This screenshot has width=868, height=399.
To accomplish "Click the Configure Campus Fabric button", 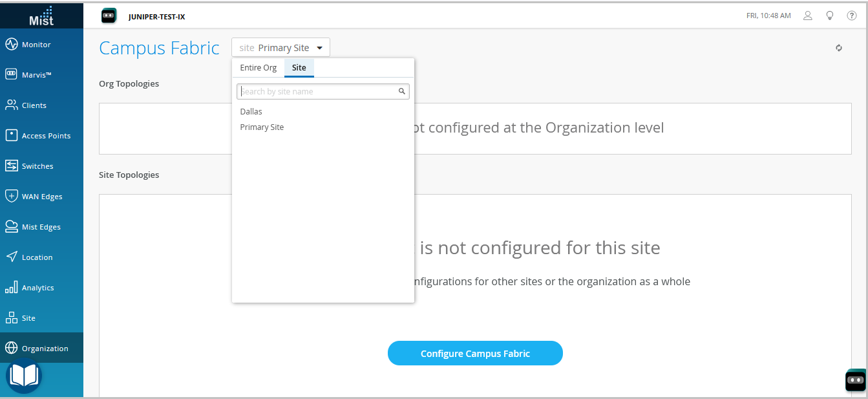I will click(x=475, y=354).
